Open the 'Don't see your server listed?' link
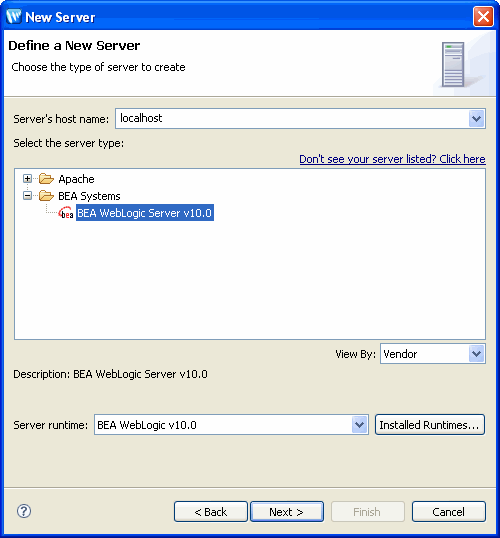 (392, 159)
